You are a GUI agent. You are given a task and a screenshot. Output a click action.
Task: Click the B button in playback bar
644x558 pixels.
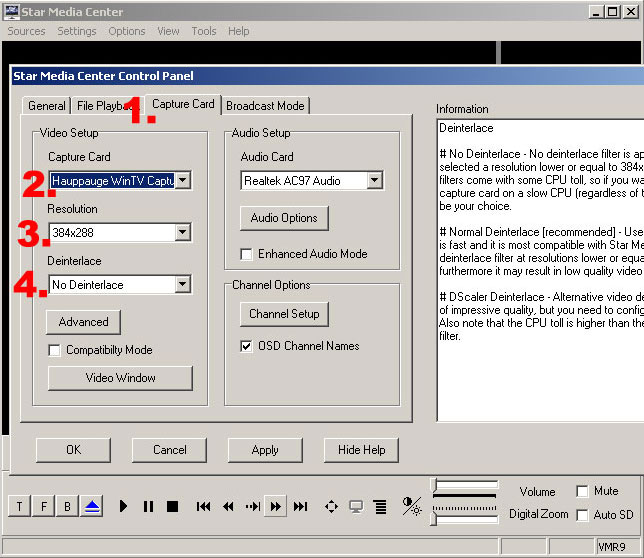click(67, 506)
